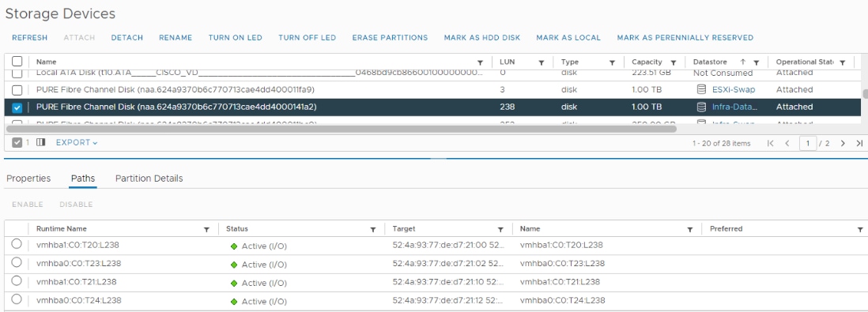The image size is (868, 312).
Task: Open the Operational State filter icon
Action: [843, 62]
